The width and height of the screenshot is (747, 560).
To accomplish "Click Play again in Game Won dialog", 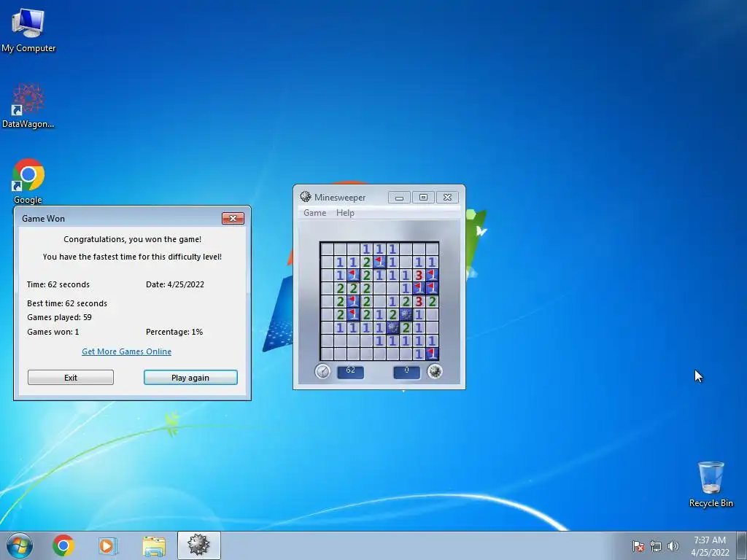I will click(190, 378).
